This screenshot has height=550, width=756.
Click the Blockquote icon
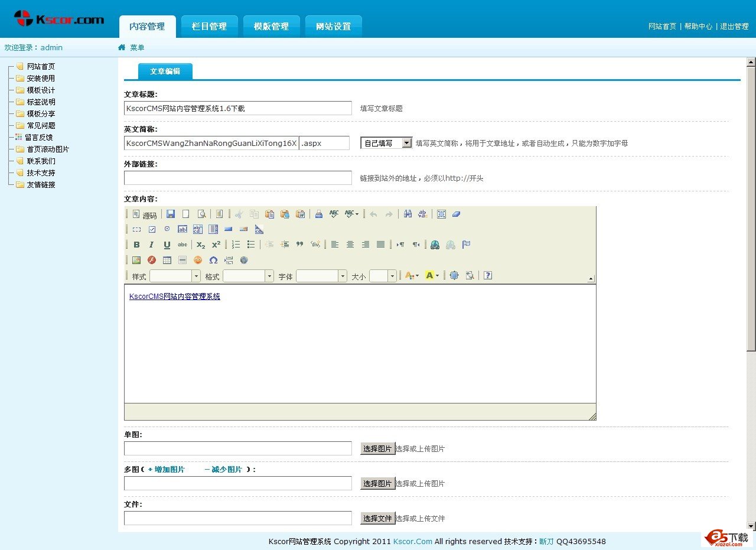click(x=299, y=245)
